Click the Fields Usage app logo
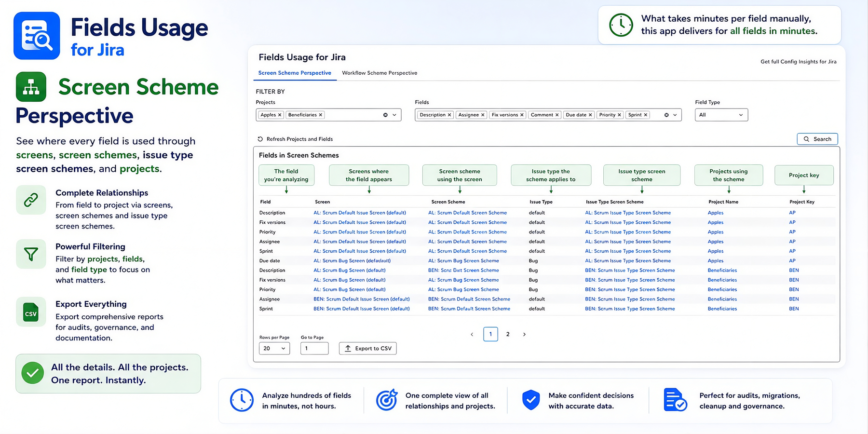Screen dimensions: 868x434 point(37,36)
